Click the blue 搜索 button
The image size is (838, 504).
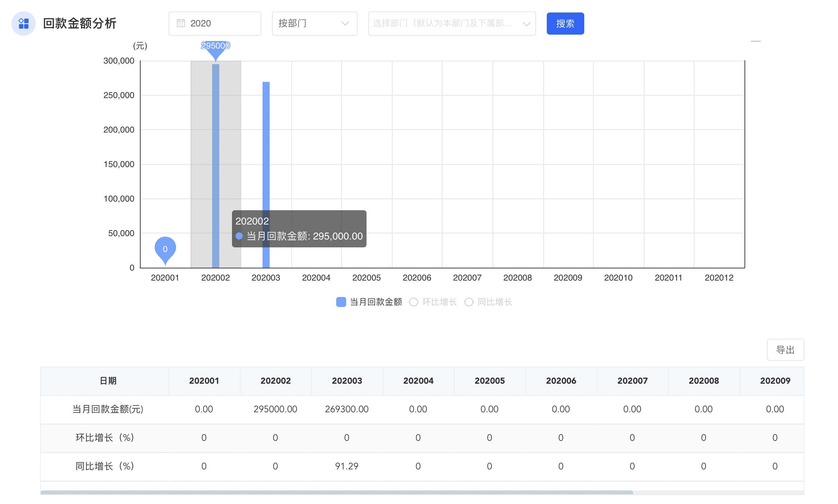click(565, 24)
